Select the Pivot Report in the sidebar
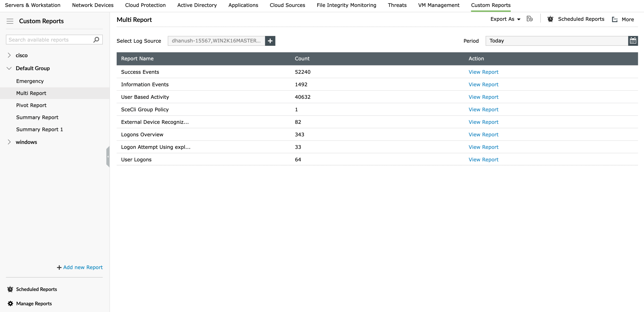This screenshot has width=644, height=312. [x=31, y=105]
